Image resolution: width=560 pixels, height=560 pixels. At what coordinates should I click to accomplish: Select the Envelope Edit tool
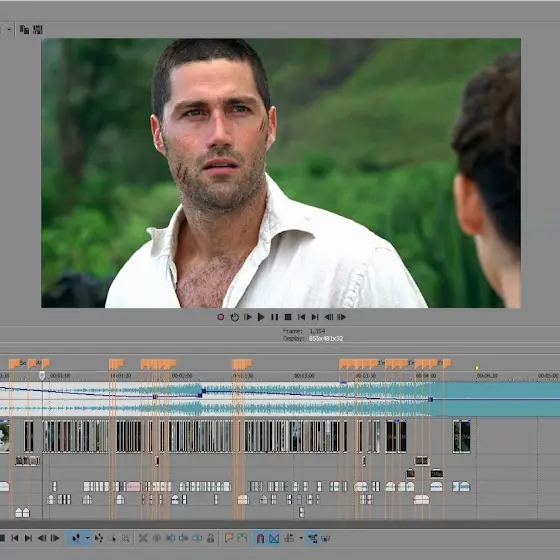99,538
